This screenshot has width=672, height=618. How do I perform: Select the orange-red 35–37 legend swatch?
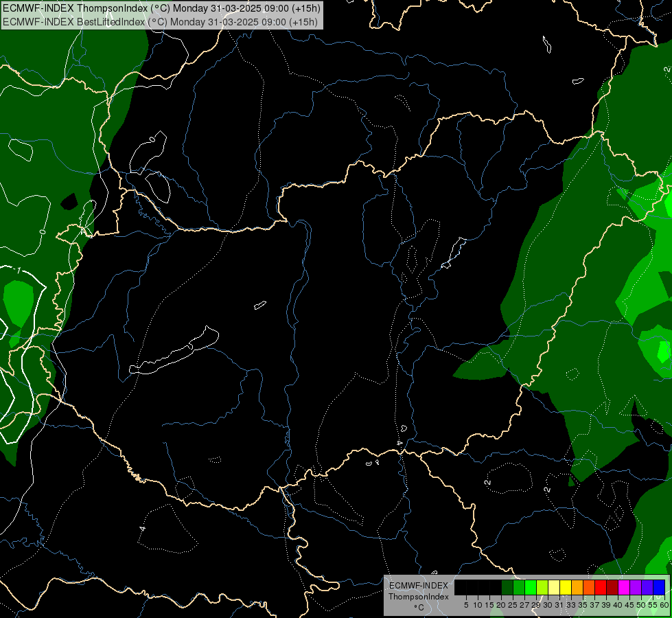589,587
